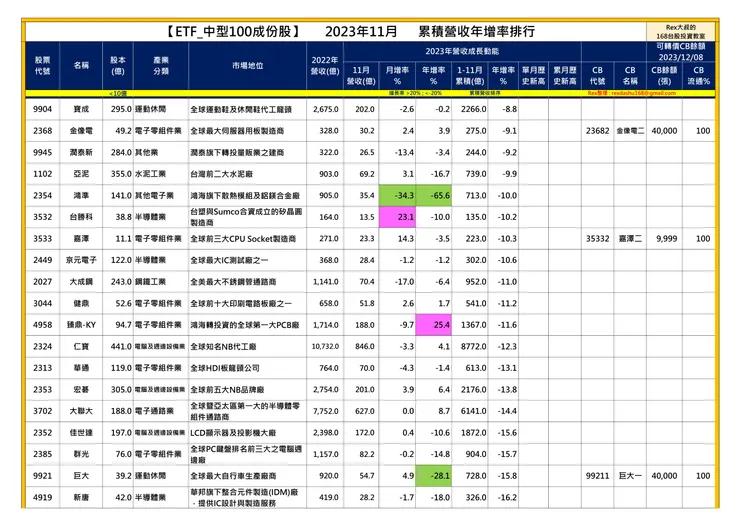Screen dimensions: 740x523
Task: Click stock name 新唐
Action: 81,498
